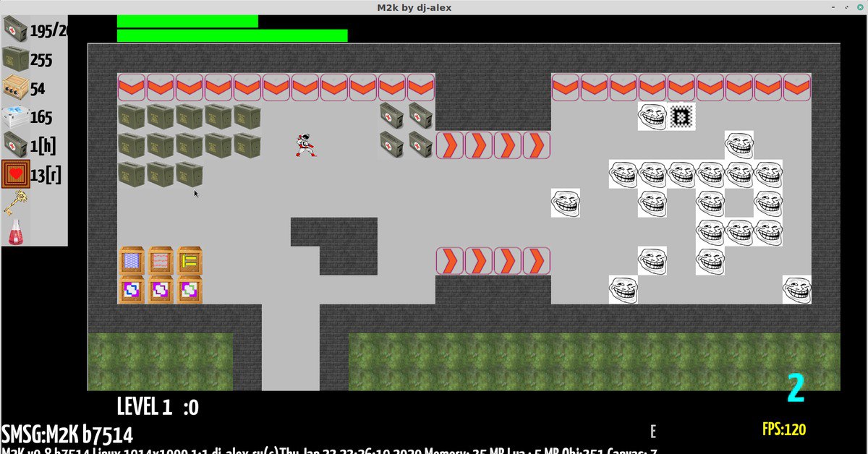This screenshot has width=868, height=454.
Task: Step on last right-arrow tile of the lower conveyor
Action: pyautogui.click(x=537, y=261)
